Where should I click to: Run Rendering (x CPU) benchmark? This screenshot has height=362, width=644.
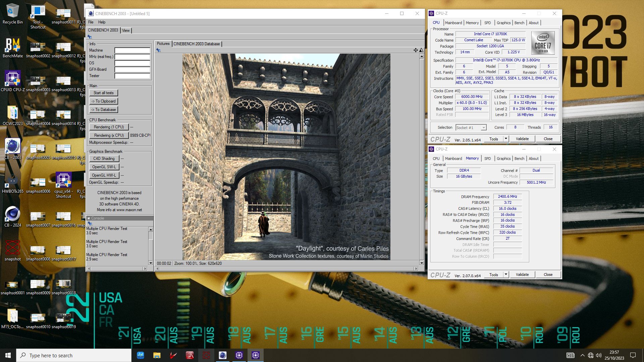click(109, 135)
